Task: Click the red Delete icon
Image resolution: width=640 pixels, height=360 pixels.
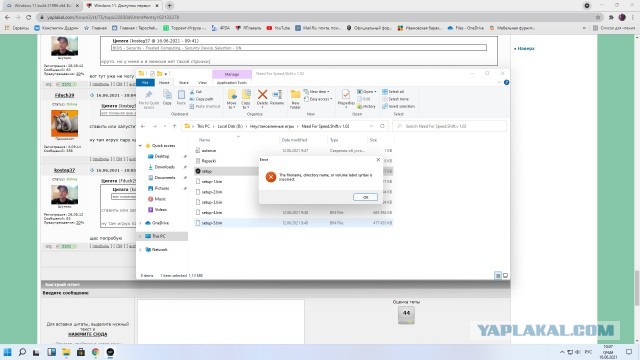Action: 262,95
